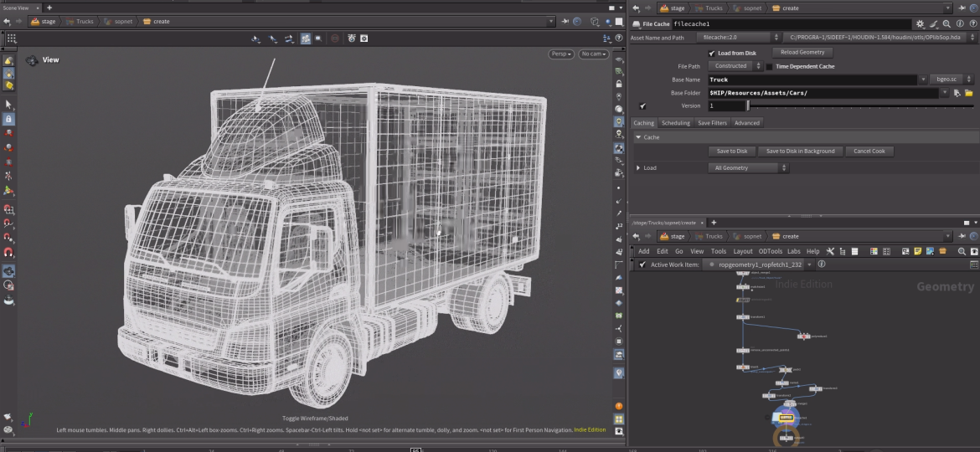Click the info icon beside Active Work Item
Screen dimensions: 980x452
pos(821,265)
